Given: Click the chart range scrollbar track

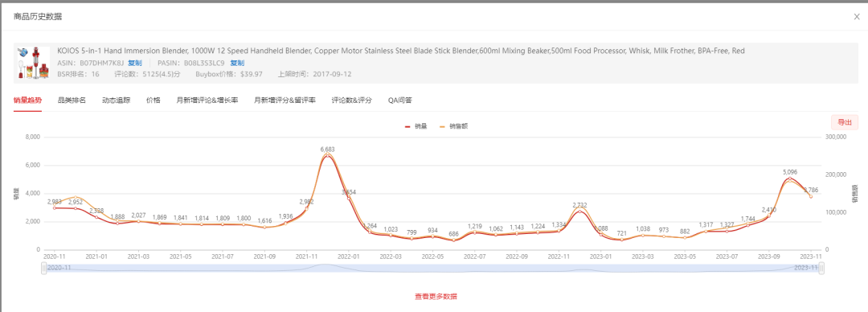Looking at the screenshot, I should (433, 269).
